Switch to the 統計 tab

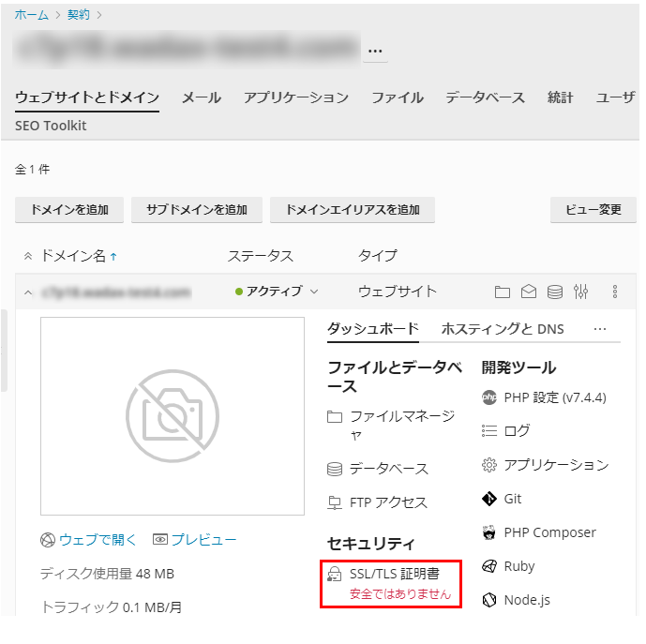coord(561,97)
